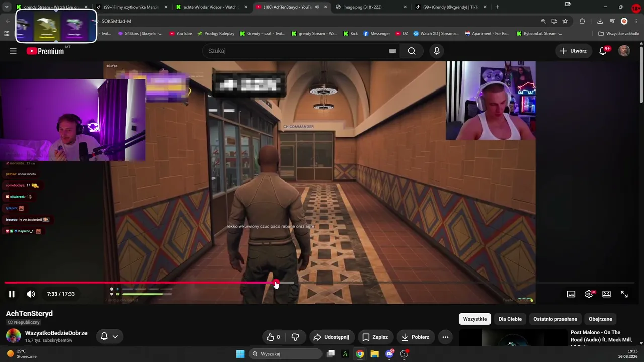Go to the YouTube Premium home logo
Image resolution: width=644 pixels, height=362 pixels.
click(45, 51)
